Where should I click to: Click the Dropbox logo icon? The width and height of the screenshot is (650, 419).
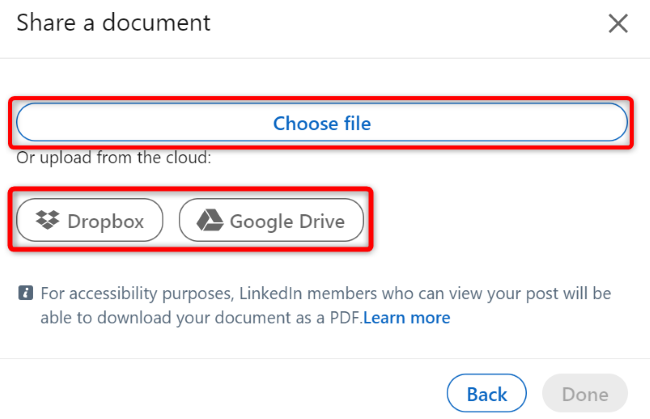(x=46, y=221)
